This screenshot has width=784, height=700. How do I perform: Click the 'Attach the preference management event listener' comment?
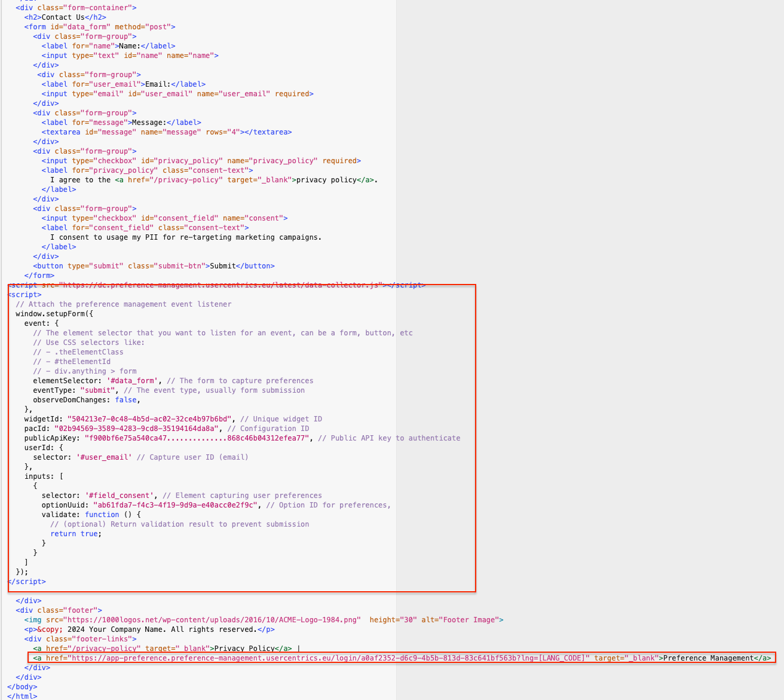coord(124,304)
